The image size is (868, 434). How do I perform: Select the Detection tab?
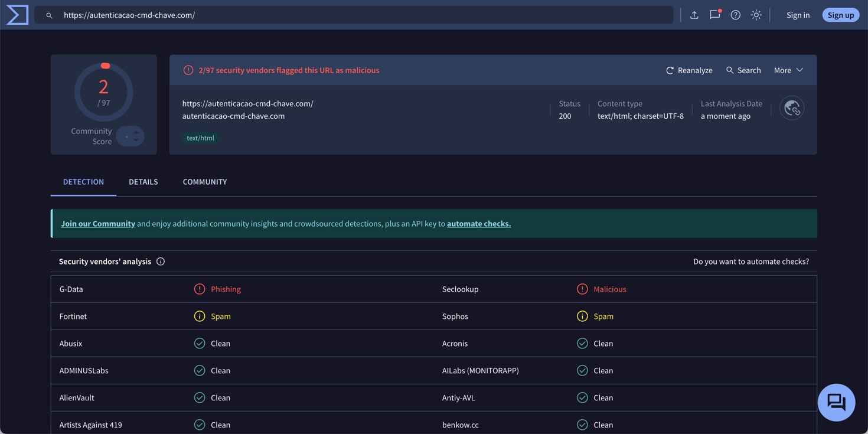pyautogui.click(x=83, y=182)
